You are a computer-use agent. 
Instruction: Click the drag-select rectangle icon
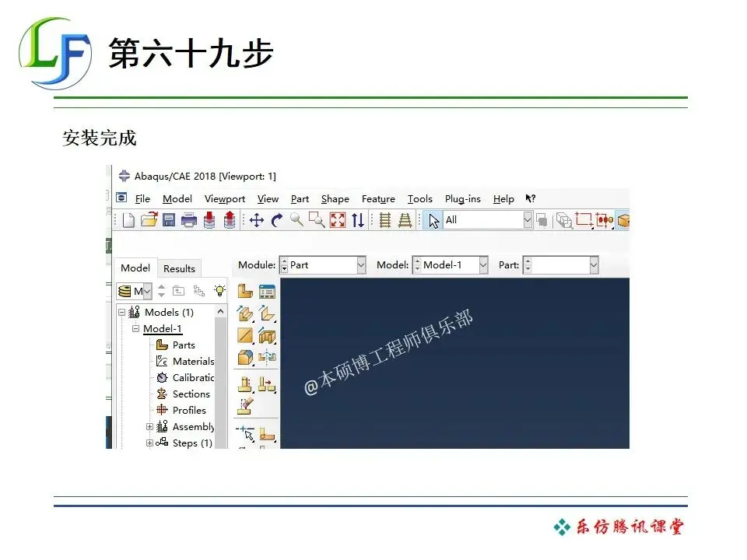(x=584, y=220)
